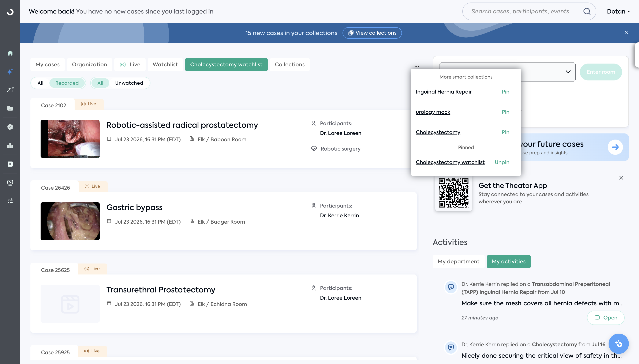This screenshot has width=639, height=364.
Task: Open the Robotic-assisted radical prostatectomy thumbnail
Action: coord(70,139)
